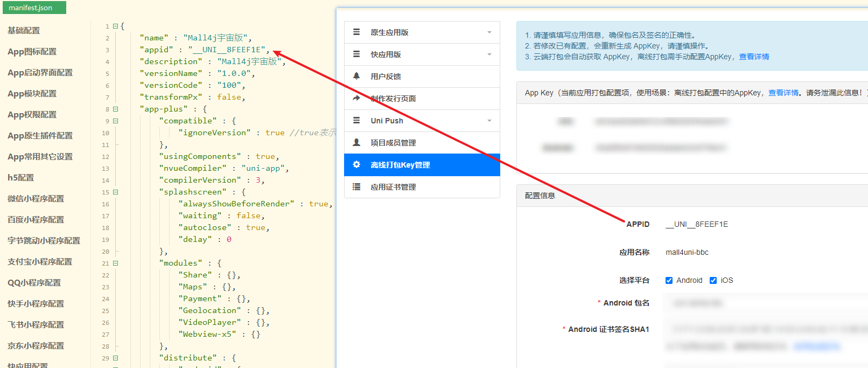
Task: Collapse the code fold at line 21 modules
Action: pyautogui.click(x=115, y=263)
